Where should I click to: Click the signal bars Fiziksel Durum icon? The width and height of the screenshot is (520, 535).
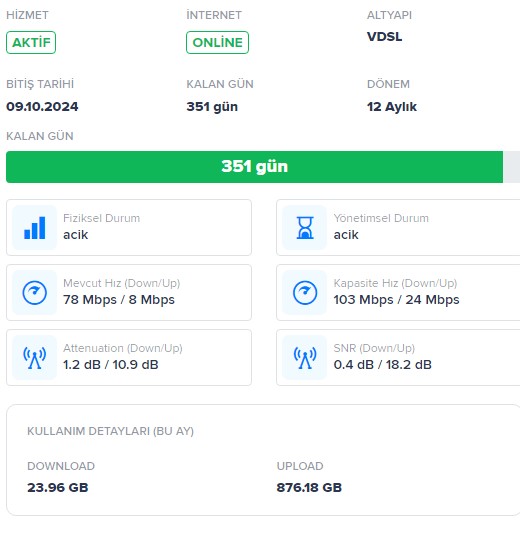(34, 228)
